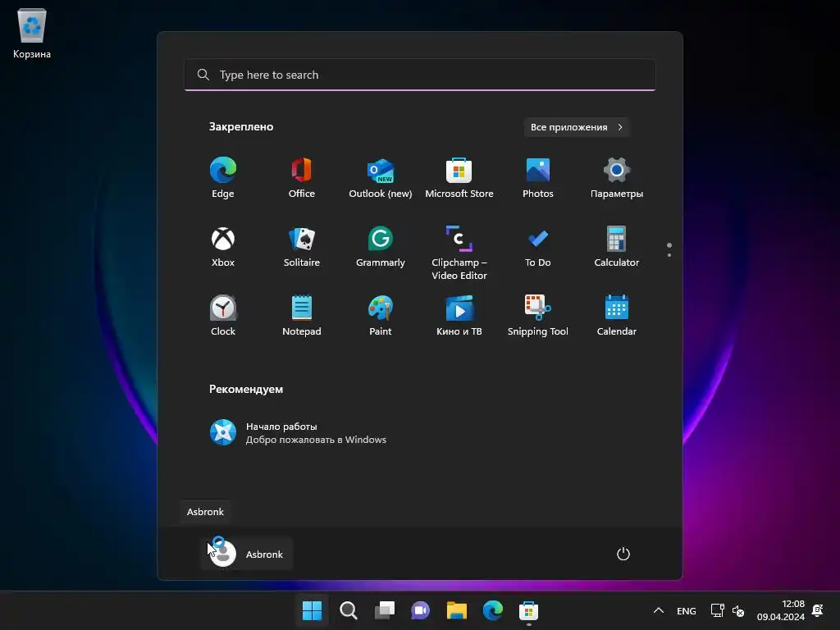Open Clipchamp – Video Editor
The height and width of the screenshot is (630, 840).
coord(459,253)
